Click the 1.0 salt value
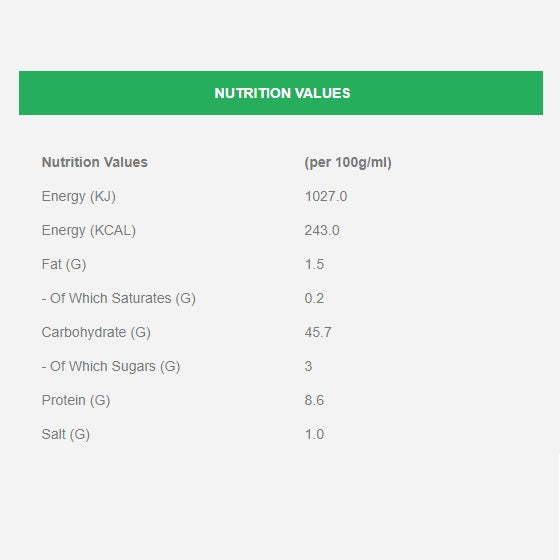Screen dimensions: 560x560 tap(314, 434)
